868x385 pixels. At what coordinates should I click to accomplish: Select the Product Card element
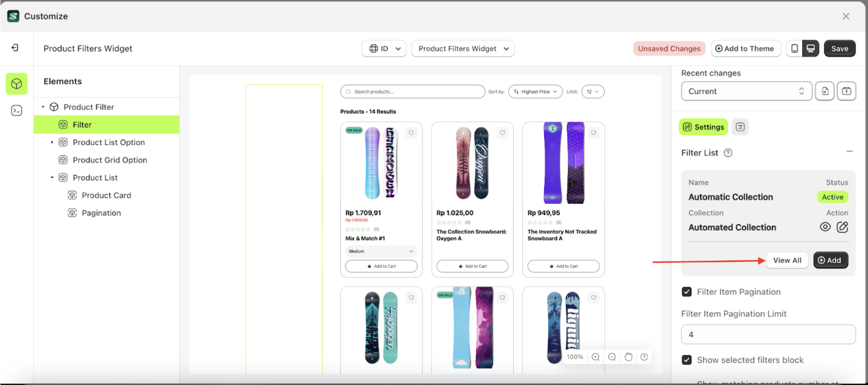pyautogui.click(x=106, y=195)
